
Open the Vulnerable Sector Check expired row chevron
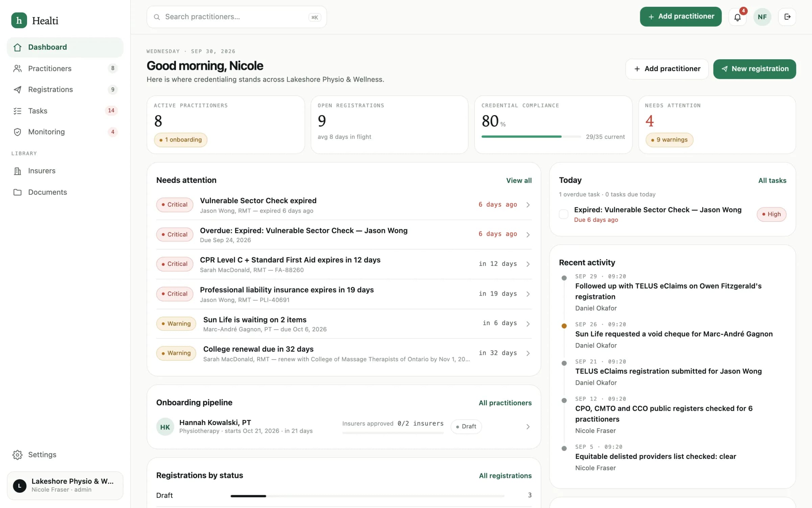point(528,205)
